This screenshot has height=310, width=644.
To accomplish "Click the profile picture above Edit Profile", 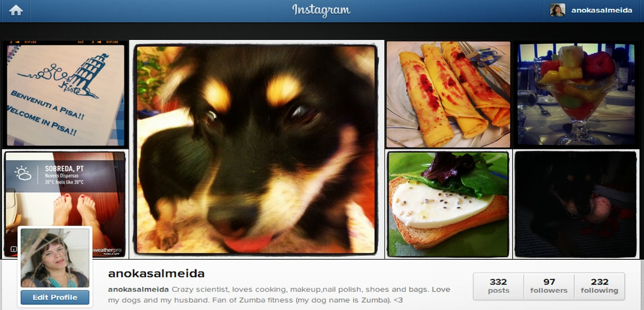I will pyautogui.click(x=55, y=258).
